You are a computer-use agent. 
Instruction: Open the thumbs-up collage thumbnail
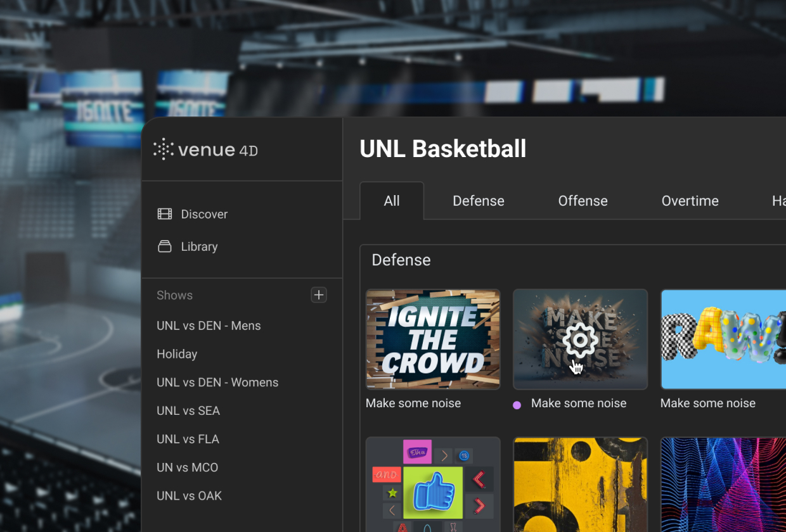(x=433, y=484)
